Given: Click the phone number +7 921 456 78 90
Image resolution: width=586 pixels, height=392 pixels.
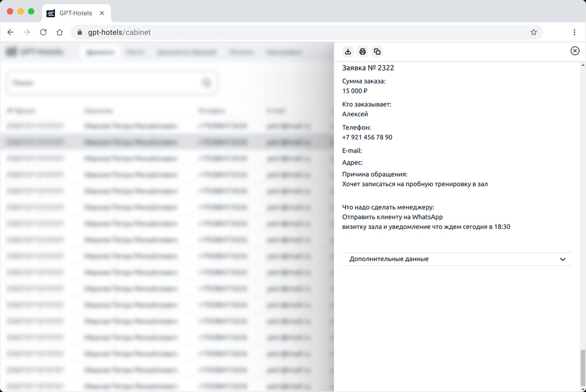Looking at the screenshot, I should tap(367, 137).
